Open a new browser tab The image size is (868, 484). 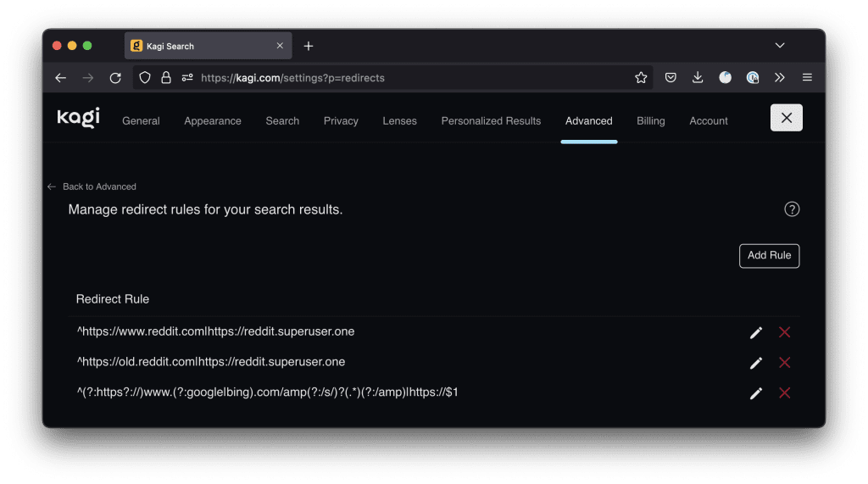point(309,46)
